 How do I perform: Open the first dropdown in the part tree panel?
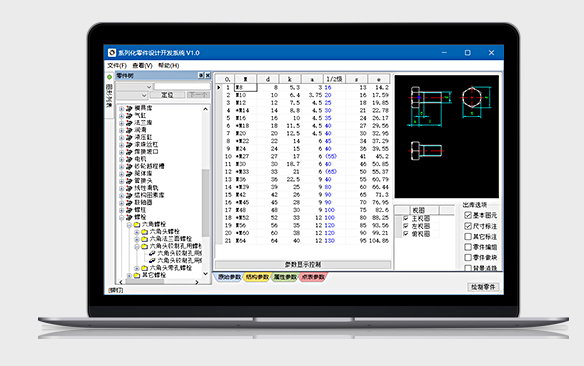pos(134,87)
